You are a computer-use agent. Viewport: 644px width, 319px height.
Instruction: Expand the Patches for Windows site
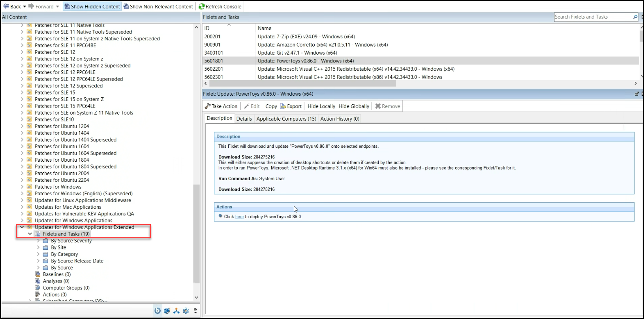[22, 187]
